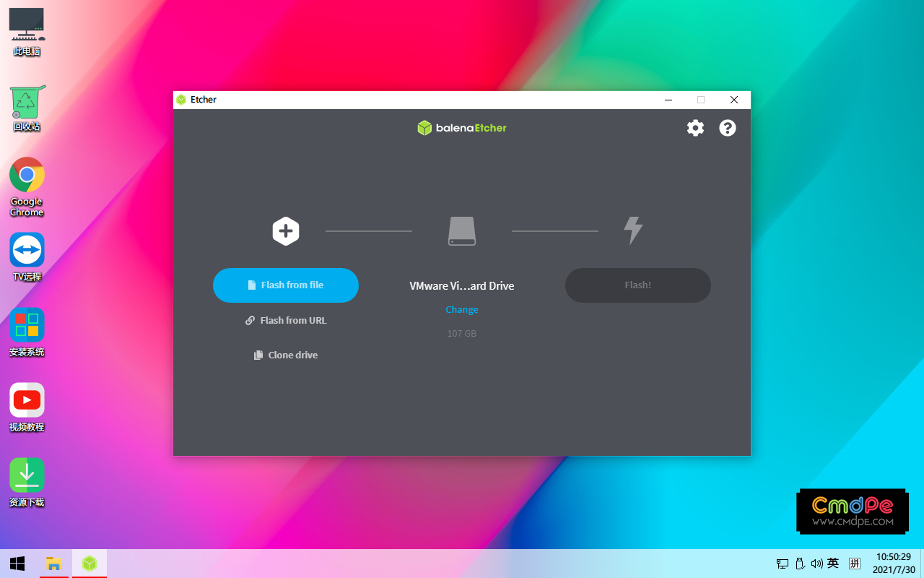Open 视频教程 desktop icon
Image resolution: width=924 pixels, height=578 pixels.
pyautogui.click(x=27, y=407)
